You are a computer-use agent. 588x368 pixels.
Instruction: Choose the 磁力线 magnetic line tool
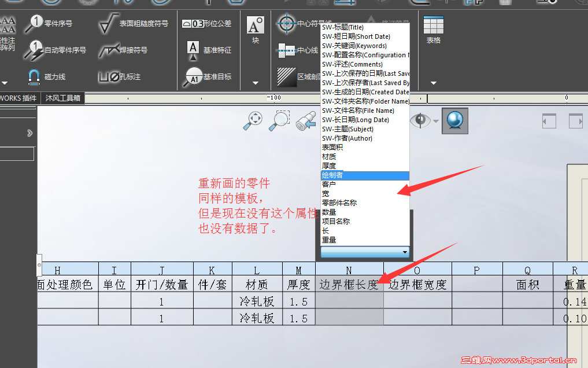click(x=46, y=76)
